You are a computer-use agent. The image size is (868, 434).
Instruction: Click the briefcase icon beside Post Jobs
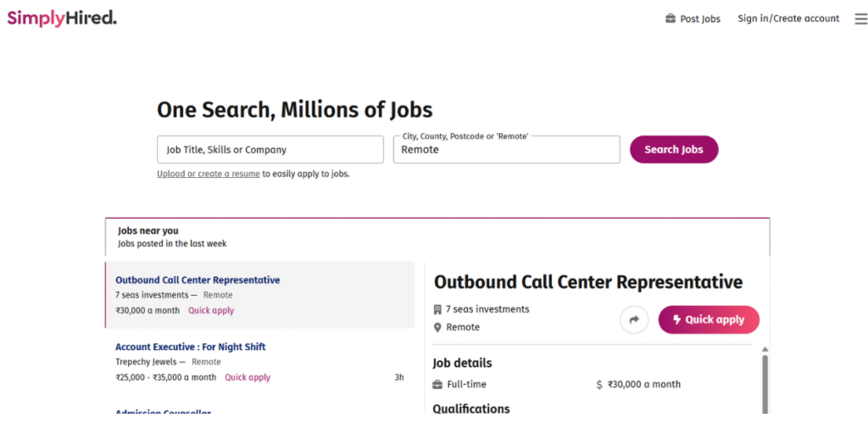click(x=670, y=19)
